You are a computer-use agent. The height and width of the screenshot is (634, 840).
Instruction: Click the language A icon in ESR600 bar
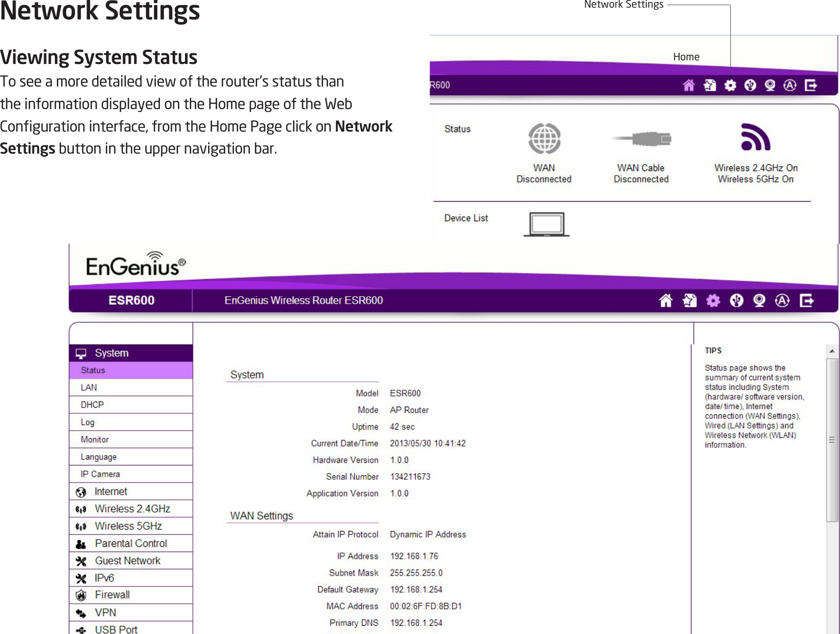[x=782, y=301]
